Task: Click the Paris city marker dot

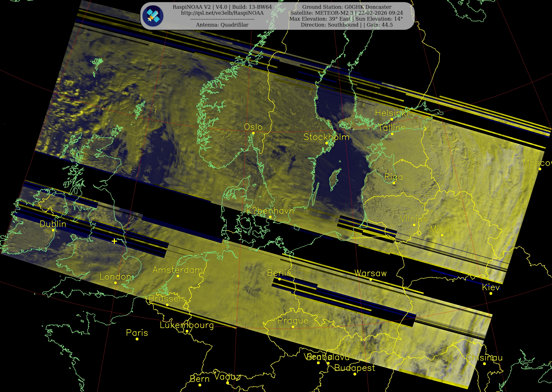Action: click(x=137, y=339)
